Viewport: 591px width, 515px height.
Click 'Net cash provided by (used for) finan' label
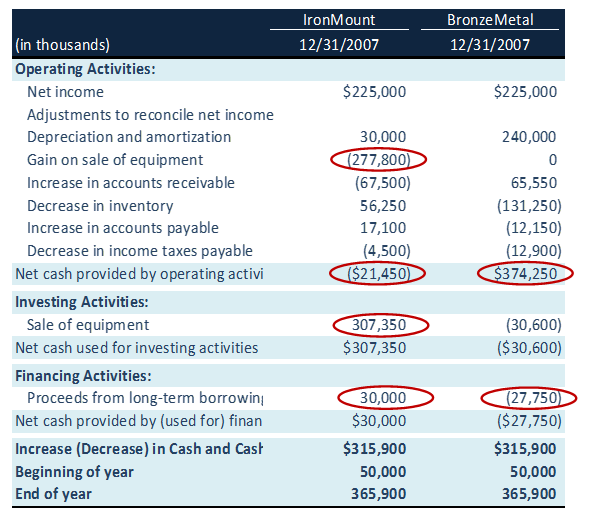pyautogui.click(x=139, y=421)
